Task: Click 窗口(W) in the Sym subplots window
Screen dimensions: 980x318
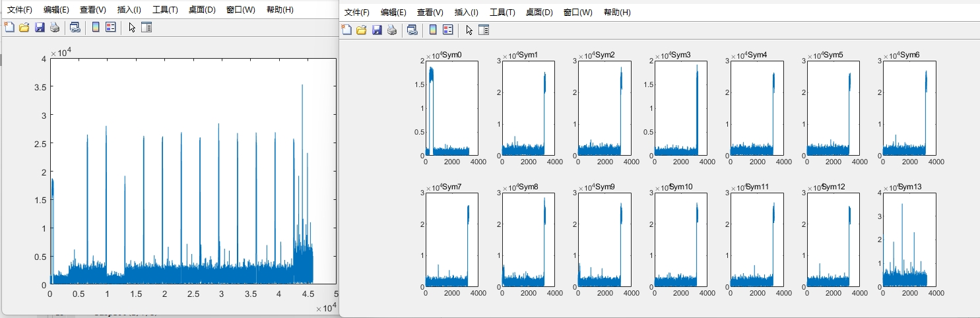Action: pos(577,13)
